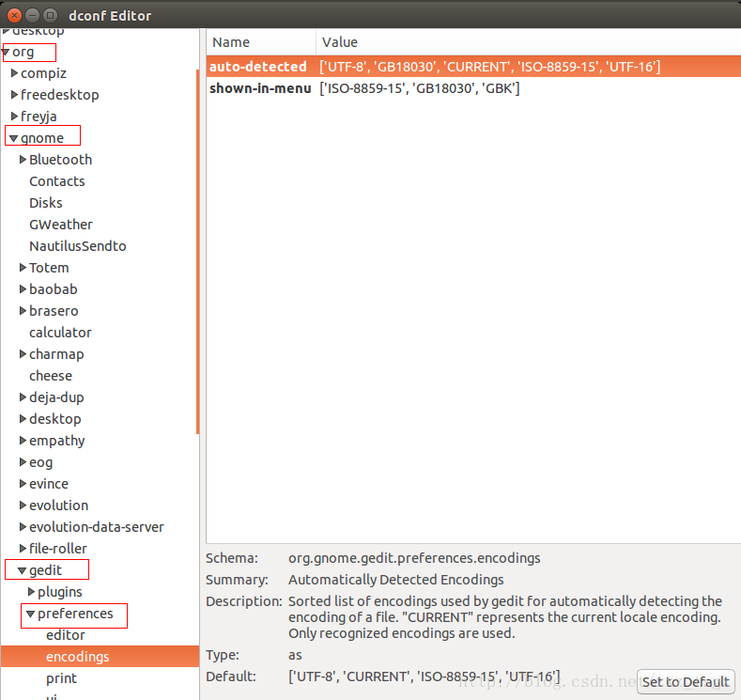The image size is (741, 700).
Task: Click the shown-in-menu key name
Action: pos(260,88)
